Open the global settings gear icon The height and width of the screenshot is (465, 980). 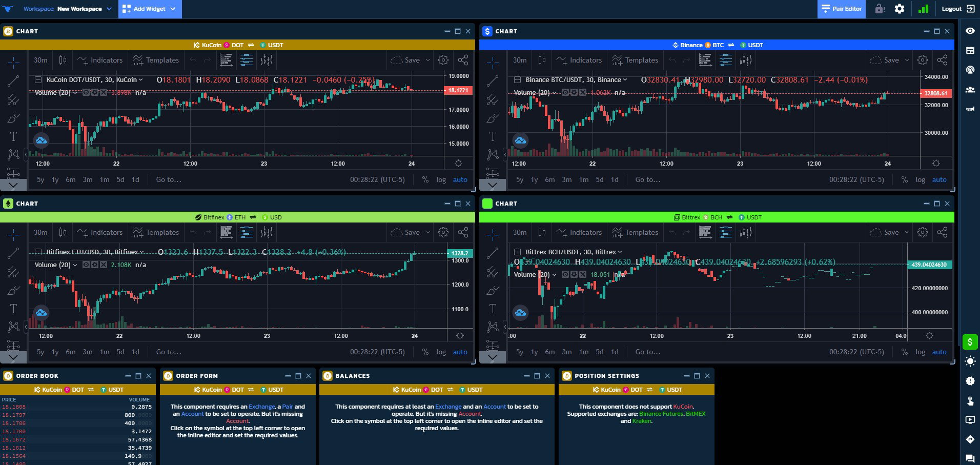pyautogui.click(x=900, y=9)
